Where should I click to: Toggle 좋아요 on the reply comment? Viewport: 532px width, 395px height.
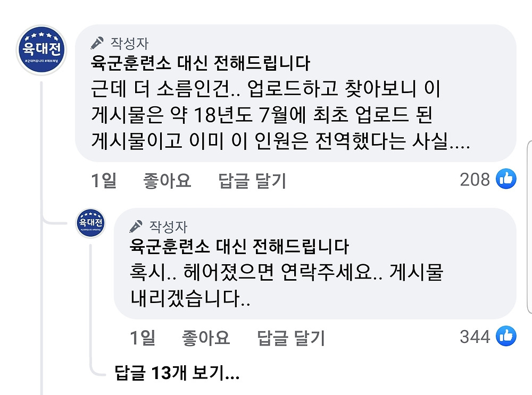[206, 338]
